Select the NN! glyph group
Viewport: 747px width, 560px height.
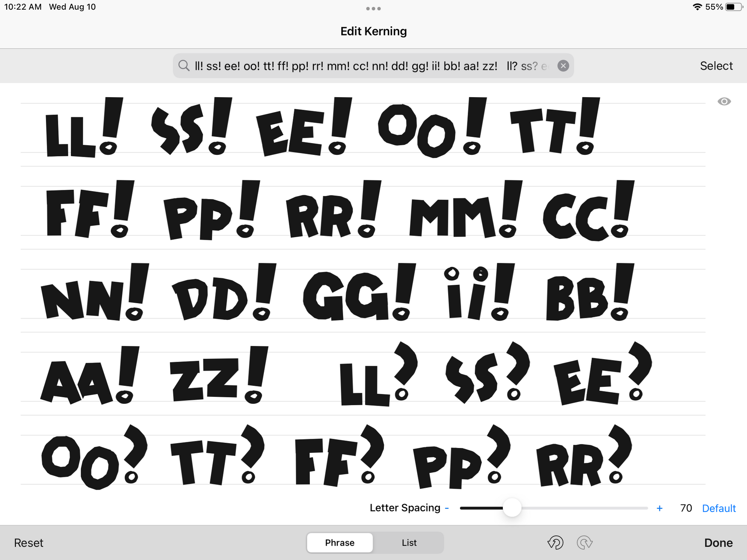click(95, 292)
